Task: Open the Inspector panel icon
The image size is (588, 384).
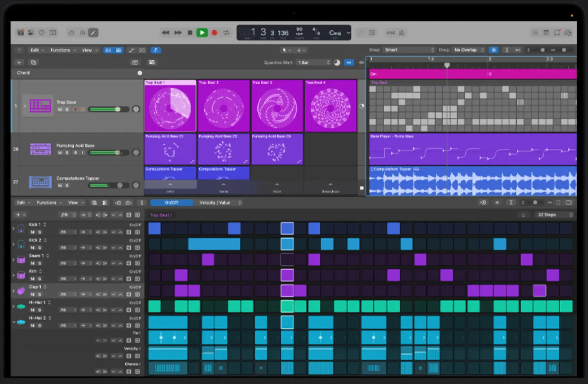Action: (31, 33)
